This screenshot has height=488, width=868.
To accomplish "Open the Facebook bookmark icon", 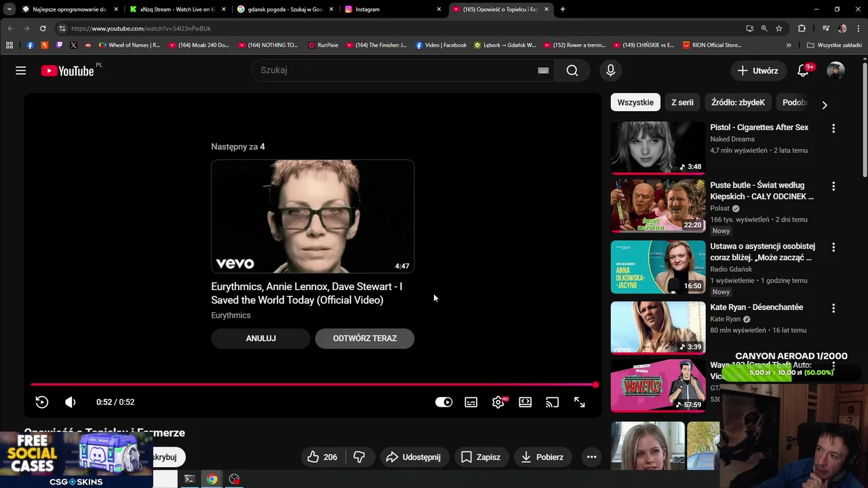I will click(31, 45).
